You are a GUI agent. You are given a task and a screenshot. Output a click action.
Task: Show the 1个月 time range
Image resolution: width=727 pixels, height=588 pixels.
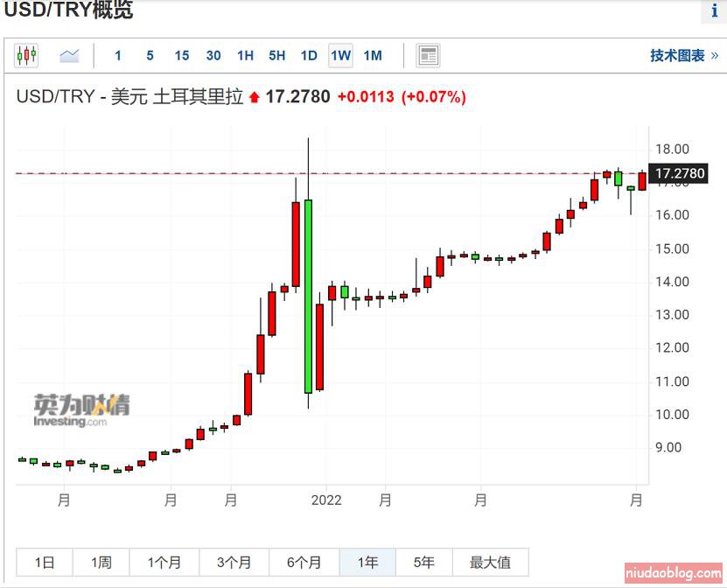tap(164, 563)
